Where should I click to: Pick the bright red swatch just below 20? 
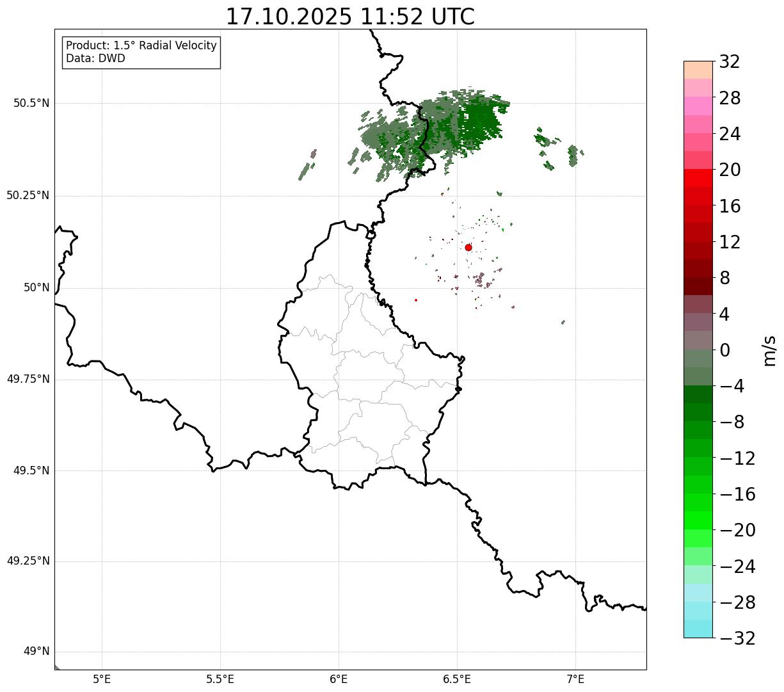[698, 178]
